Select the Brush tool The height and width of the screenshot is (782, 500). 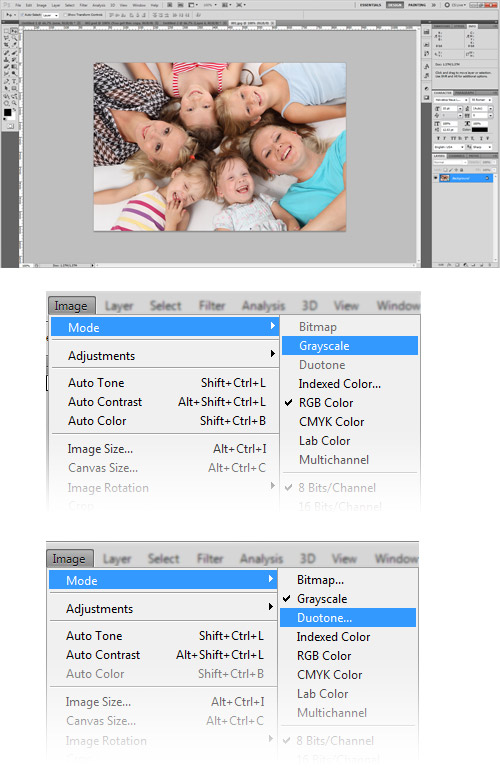click(x=14, y=52)
